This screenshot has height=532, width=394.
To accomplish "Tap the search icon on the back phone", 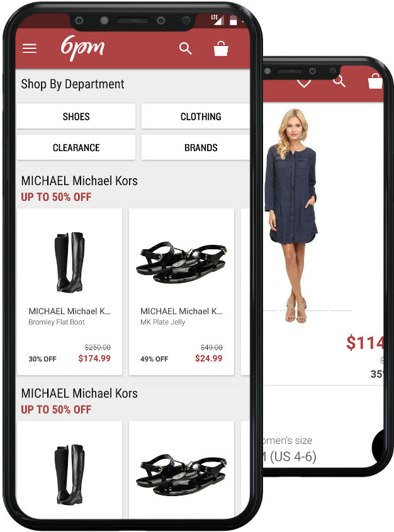I will point(339,81).
